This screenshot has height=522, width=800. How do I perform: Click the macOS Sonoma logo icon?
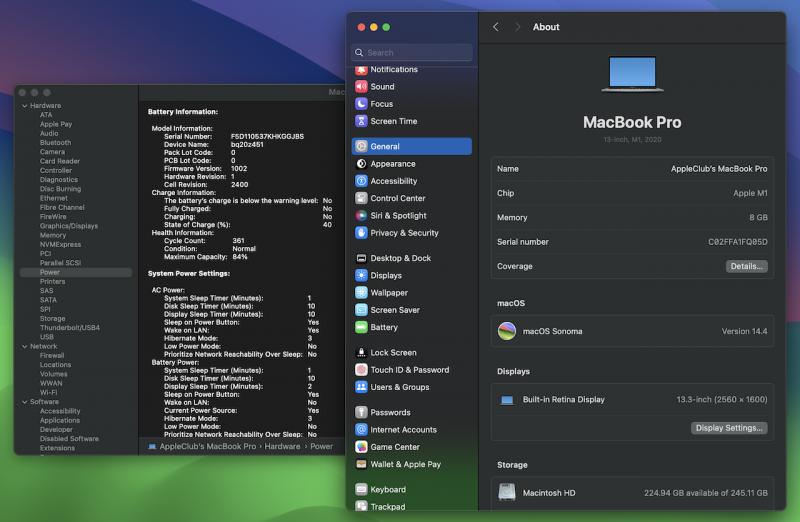click(507, 331)
